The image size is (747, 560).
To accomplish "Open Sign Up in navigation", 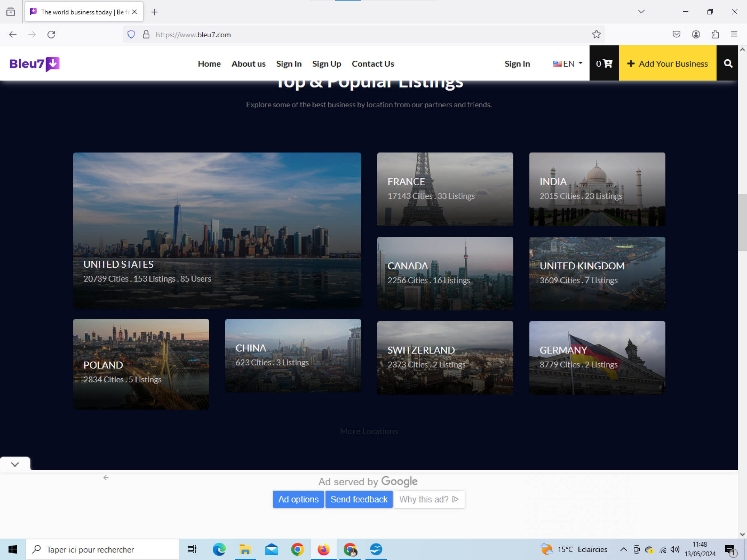I will tap(327, 63).
